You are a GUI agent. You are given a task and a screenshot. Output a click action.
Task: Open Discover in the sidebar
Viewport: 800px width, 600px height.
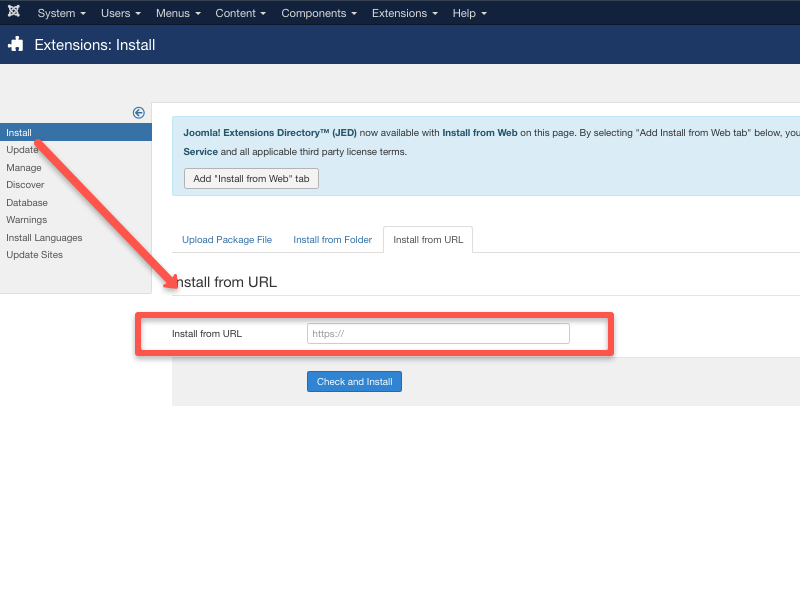click(25, 185)
